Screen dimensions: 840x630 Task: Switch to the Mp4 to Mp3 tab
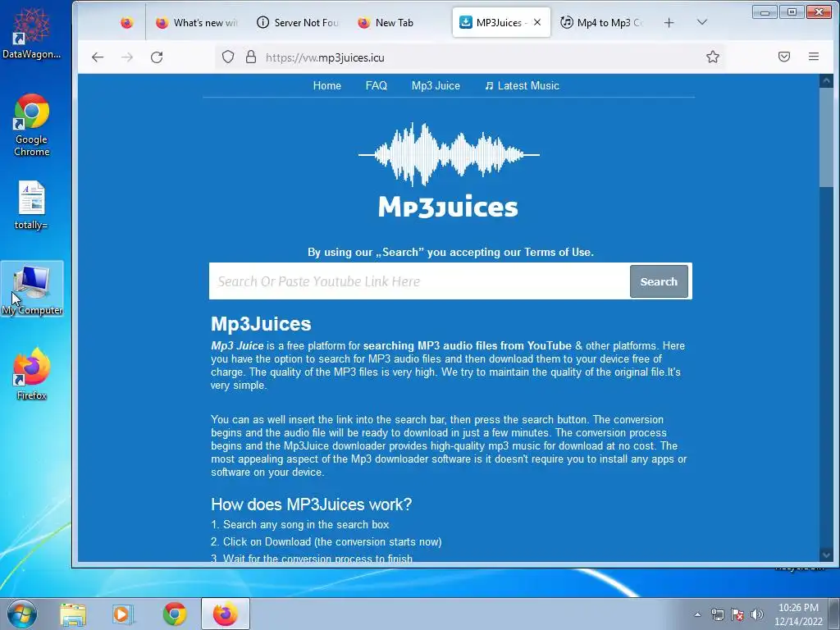point(602,22)
